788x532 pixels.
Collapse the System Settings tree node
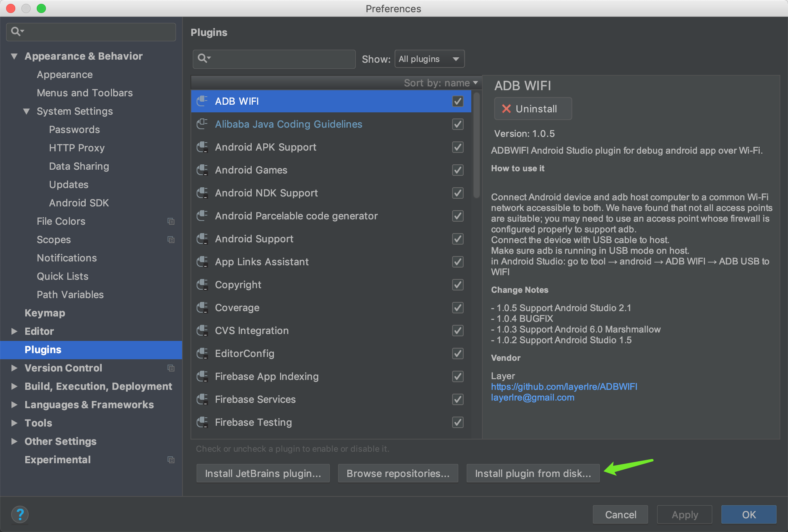(x=26, y=111)
